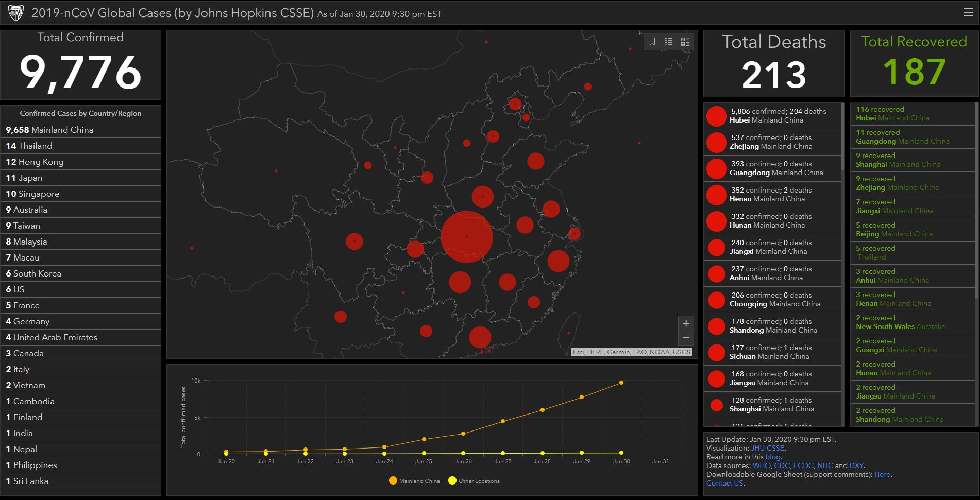980x500 pixels.
Task: Select Sichuan 177 confirmed entry
Action: [x=772, y=352]
